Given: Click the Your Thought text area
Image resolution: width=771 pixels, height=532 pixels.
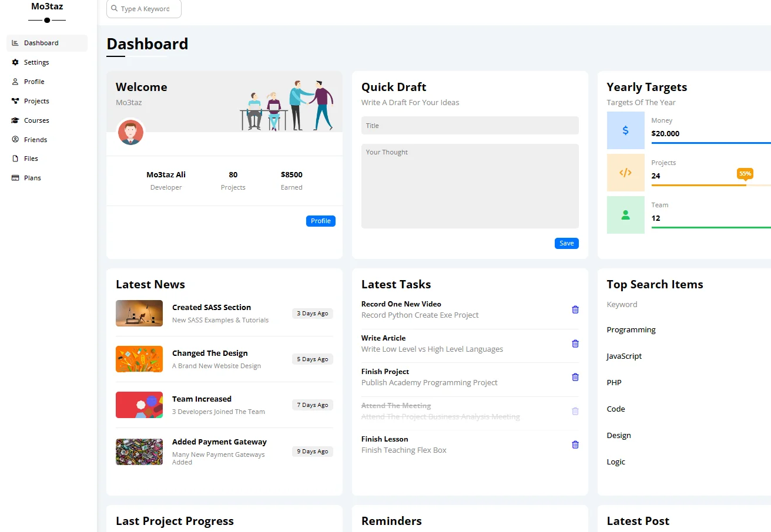Looking at the screenshot, I should tap(470, 186).
